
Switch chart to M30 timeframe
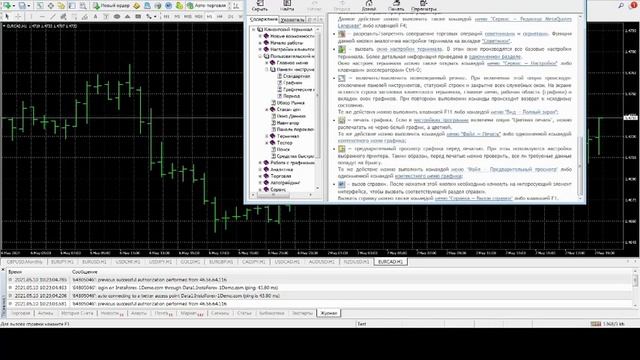[199, 16]
